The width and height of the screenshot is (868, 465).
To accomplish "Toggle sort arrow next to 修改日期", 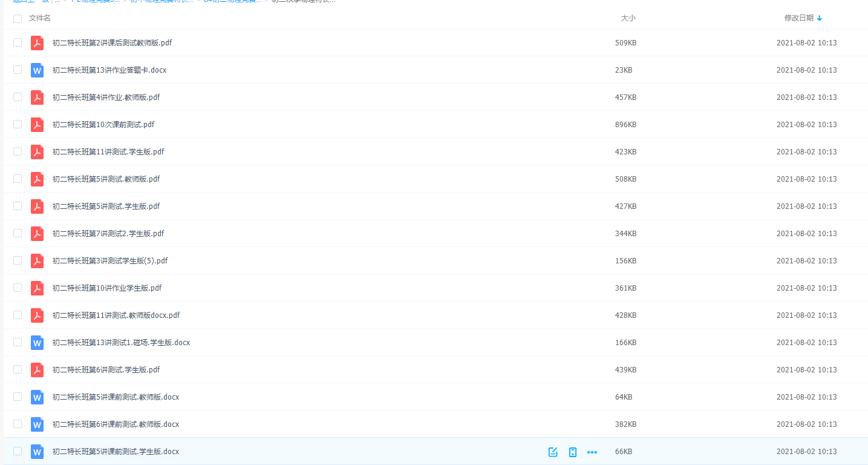I will point(820,18).
